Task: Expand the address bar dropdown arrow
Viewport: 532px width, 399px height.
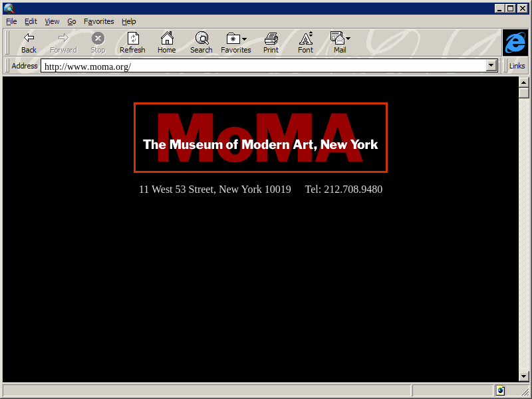Action: tap(492, 66)
